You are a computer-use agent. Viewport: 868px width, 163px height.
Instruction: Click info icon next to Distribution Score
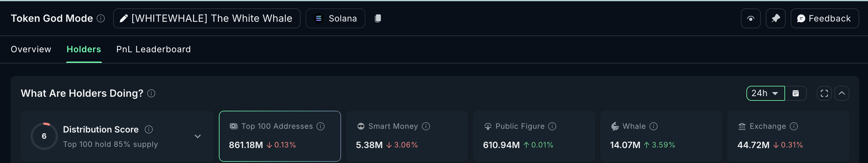click(x=149, y=129)
